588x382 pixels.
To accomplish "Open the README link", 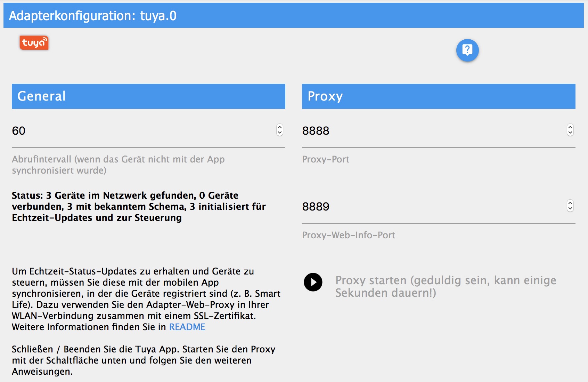I will [187, 327].
